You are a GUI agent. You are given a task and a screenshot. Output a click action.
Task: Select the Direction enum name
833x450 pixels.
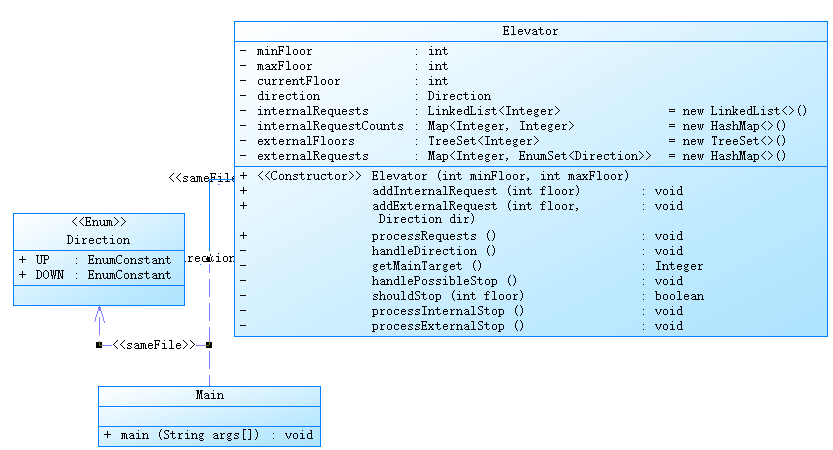pyautogui.click(x=98, y=240)
